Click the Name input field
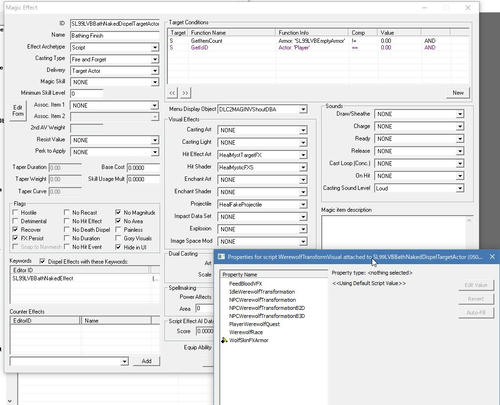 [x=115, y=36]
